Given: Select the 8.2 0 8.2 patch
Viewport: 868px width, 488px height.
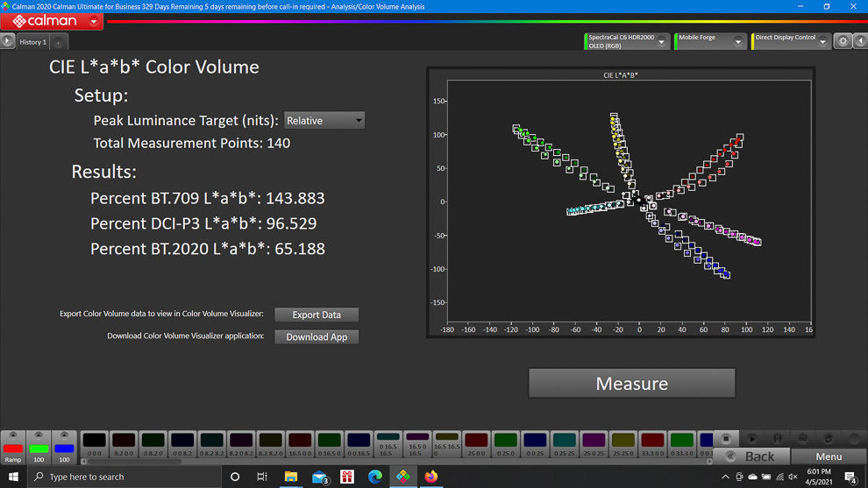Looking at the screenshot, I should click(x=241, y=443).
